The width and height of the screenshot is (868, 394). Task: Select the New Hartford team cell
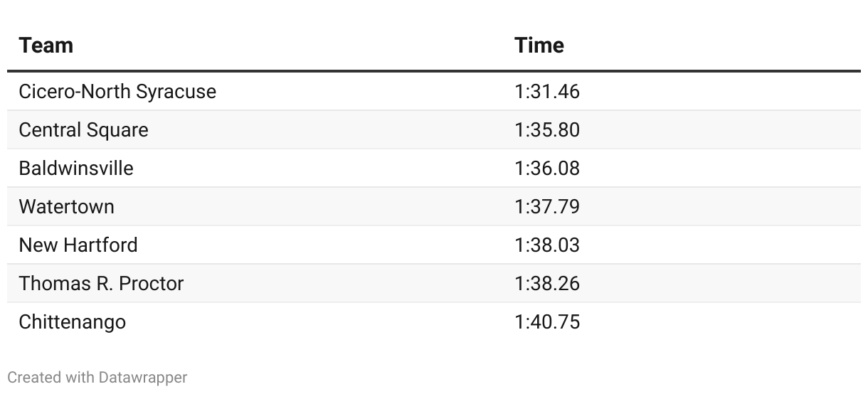78,245
